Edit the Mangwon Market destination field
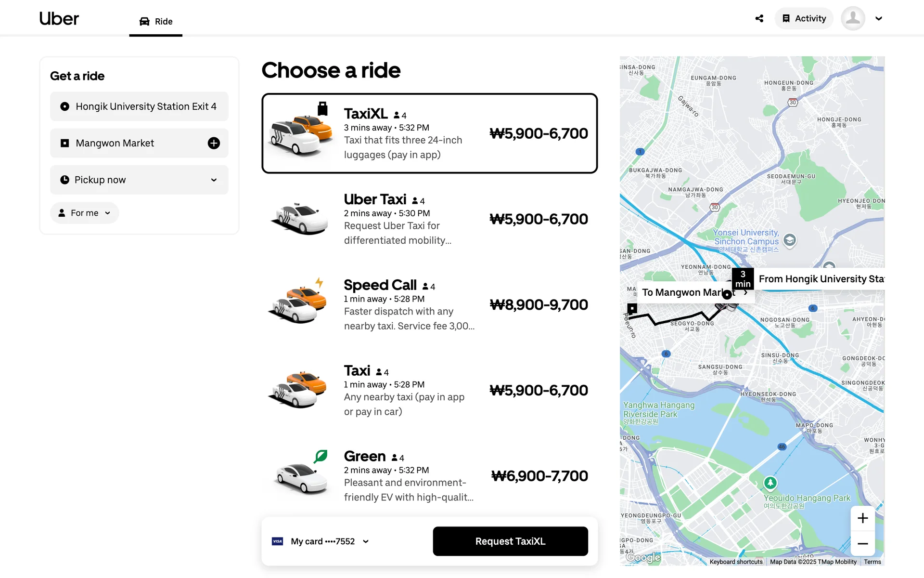Screen dimensions: 924x578 coord(130,143)
